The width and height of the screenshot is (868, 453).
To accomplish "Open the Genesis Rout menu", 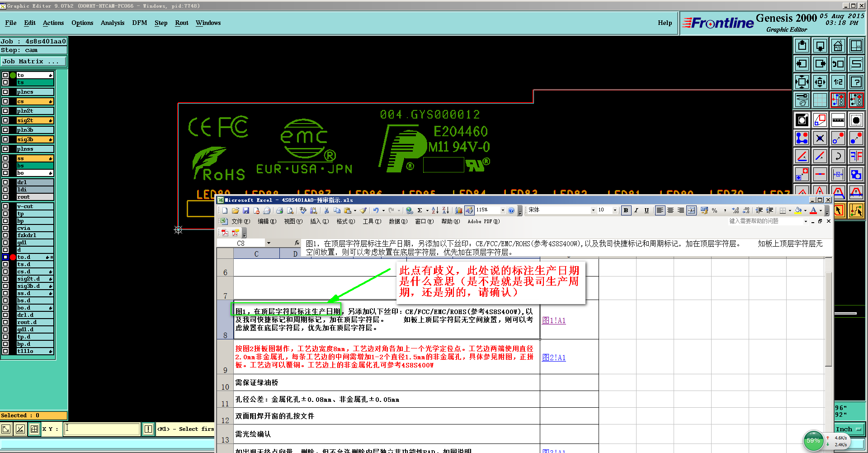I will (182, 23).
